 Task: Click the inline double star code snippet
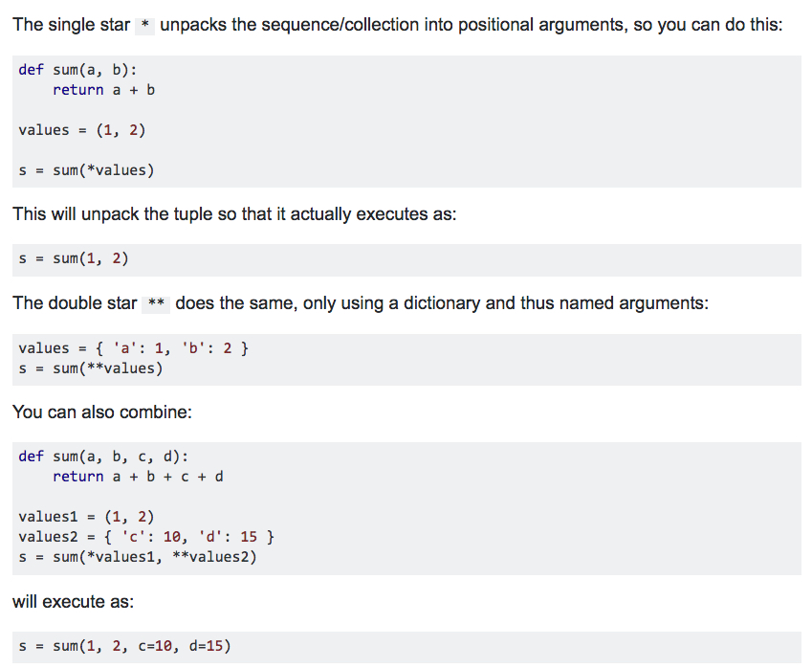(156, 303)
